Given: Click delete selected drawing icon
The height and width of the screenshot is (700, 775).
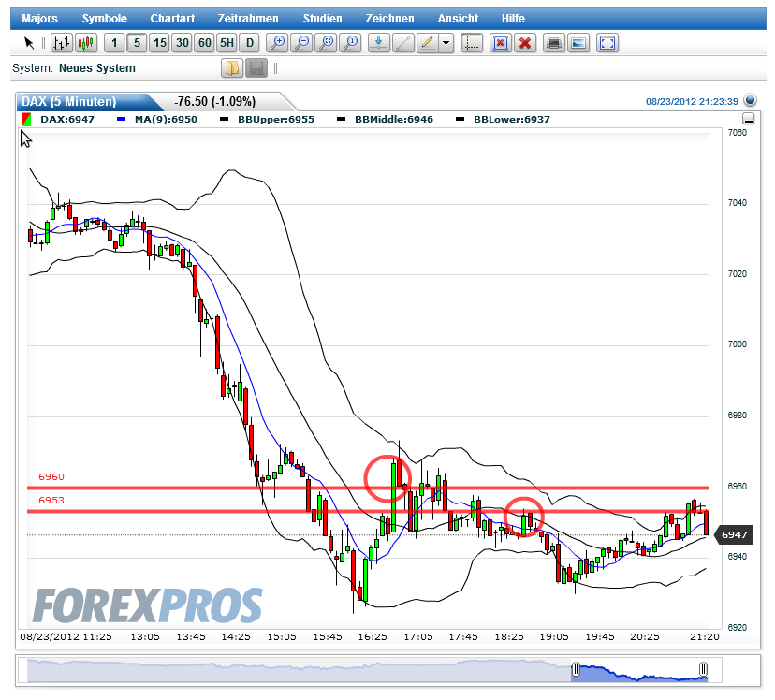Looking at the screenshot, I should pyautogui.click(x=501, y=43).
